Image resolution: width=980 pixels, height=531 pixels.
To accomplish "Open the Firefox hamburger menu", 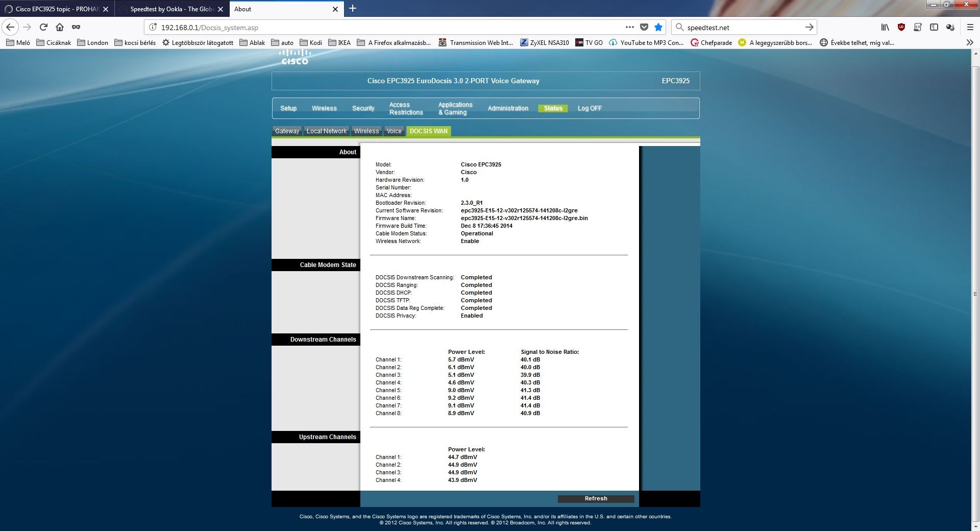I will pos(970,27).
